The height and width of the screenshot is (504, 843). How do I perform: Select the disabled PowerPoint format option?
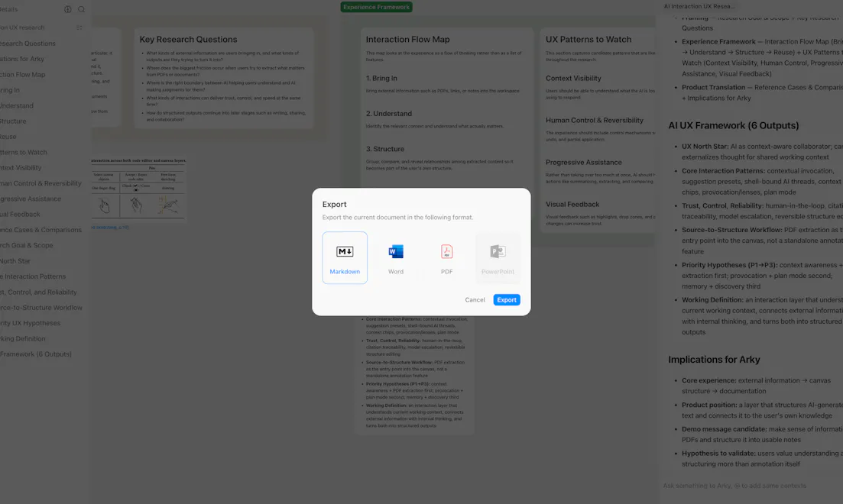[498, 257]
